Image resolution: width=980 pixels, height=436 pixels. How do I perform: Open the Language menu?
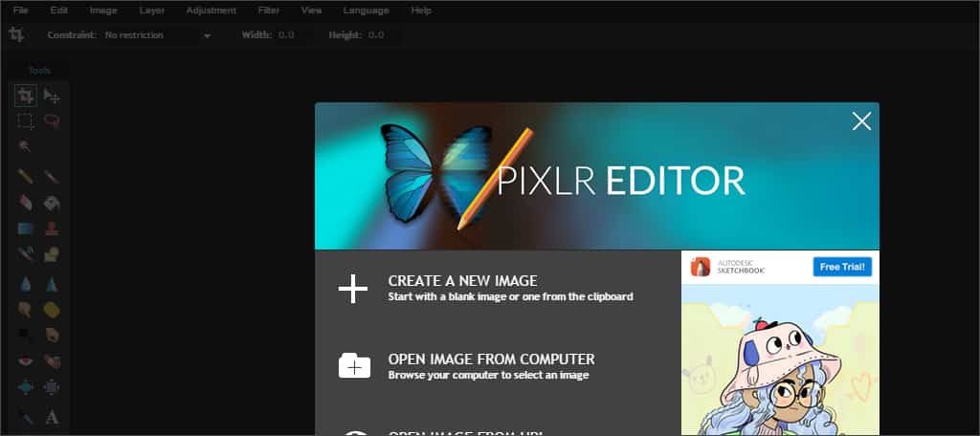coord(365,11)
